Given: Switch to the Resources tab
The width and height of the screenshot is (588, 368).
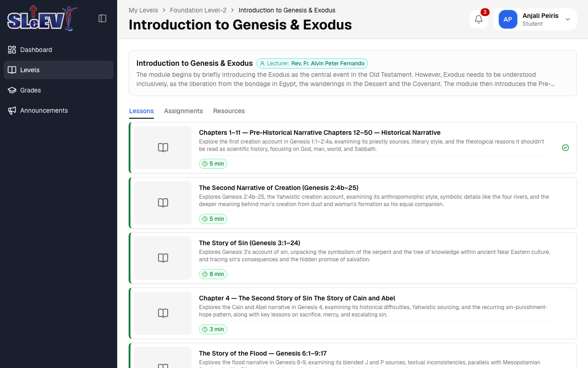Looking at the screenshot, I should click(x=229, y=111).
